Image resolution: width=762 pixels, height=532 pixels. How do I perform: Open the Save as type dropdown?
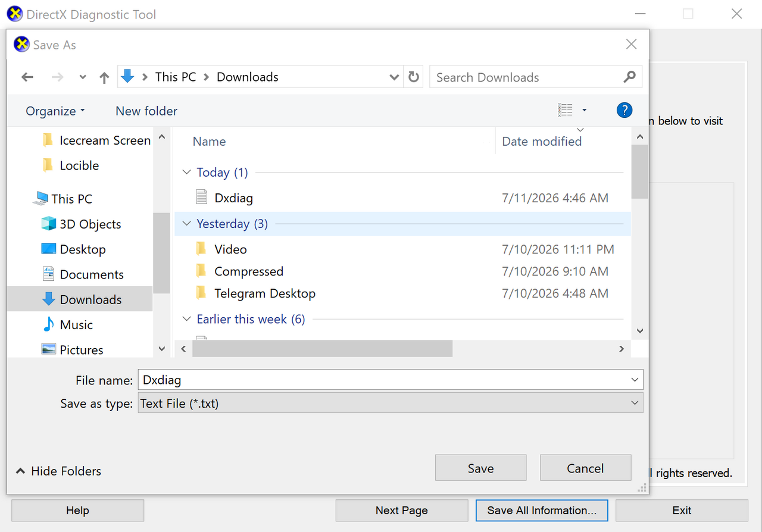coord(391,403)
